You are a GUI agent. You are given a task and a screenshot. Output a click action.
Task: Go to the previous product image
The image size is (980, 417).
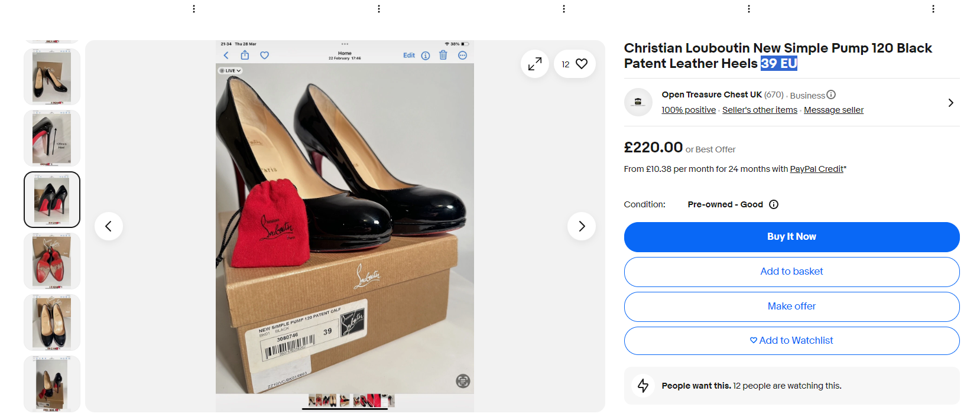tap(109, 226)
